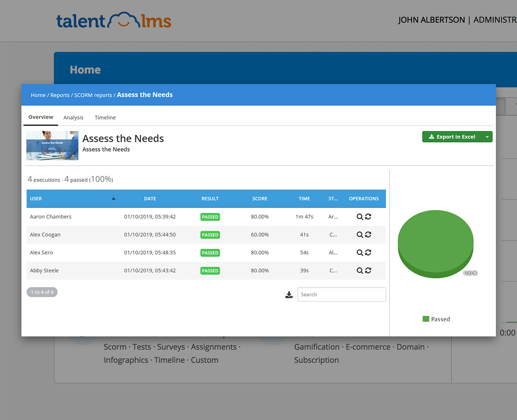Screen dimensions: 517x420
Task: Reset Alex Coogan's attempt with refresh icon
Action: (x=368, y=235)
